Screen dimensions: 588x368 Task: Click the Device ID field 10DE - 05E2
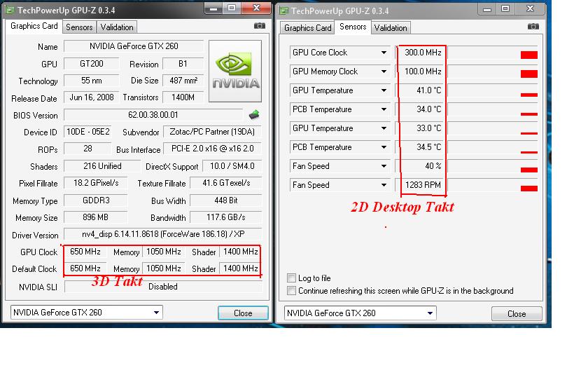pyautogui.click(x=88, y=132)
